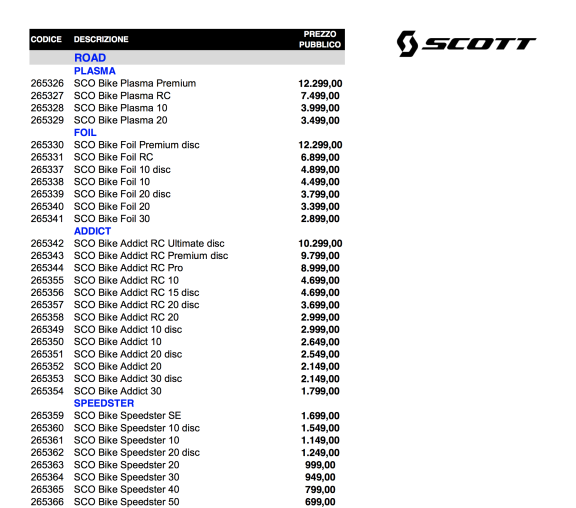Select the ROAD category heading
Image resolution: width=576 pixels, height=508 pixels.
pyautogui.click(x=90, y=58)
